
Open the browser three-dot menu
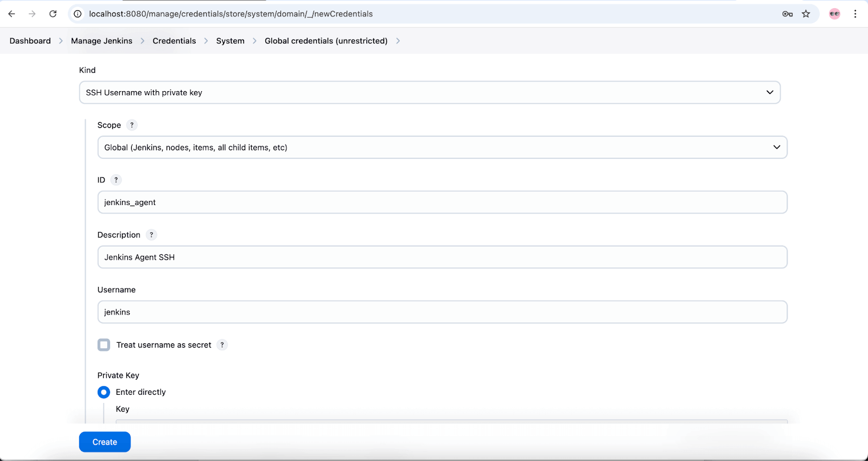coord(855,14)
